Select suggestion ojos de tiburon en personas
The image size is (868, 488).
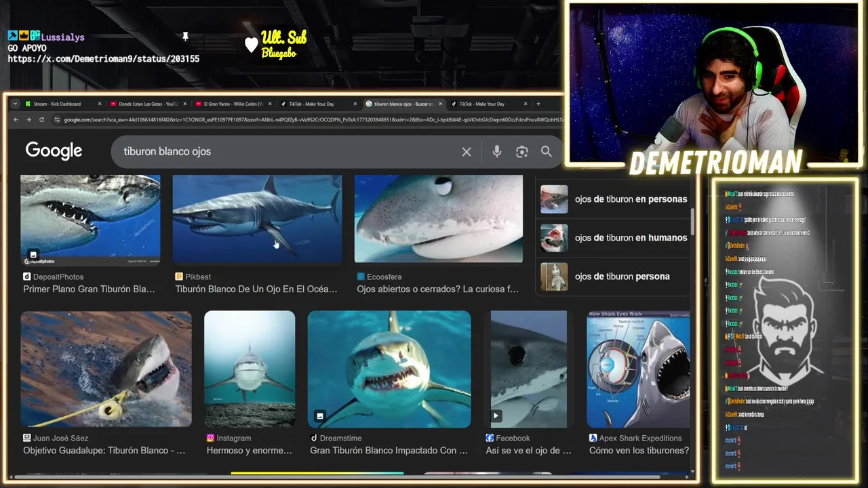tap(631, 199)
